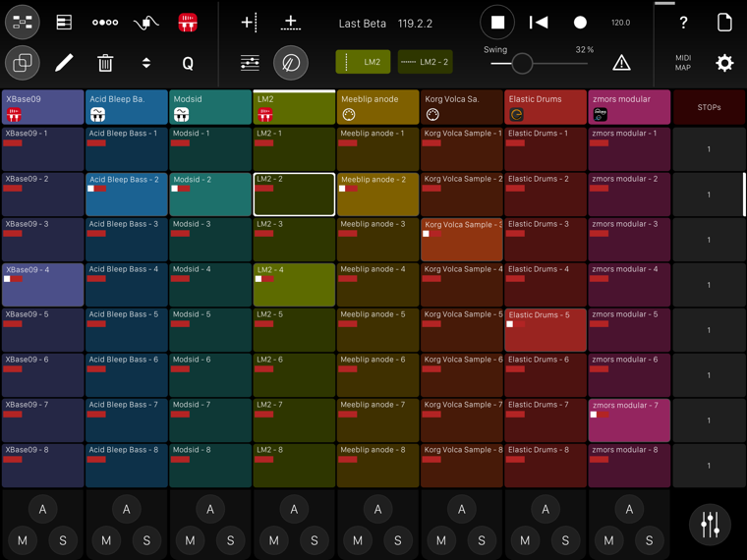Viewport: 747px width, 560px height.
Task: Launch clip XBase09 - 4
Action: click(43, 284)
